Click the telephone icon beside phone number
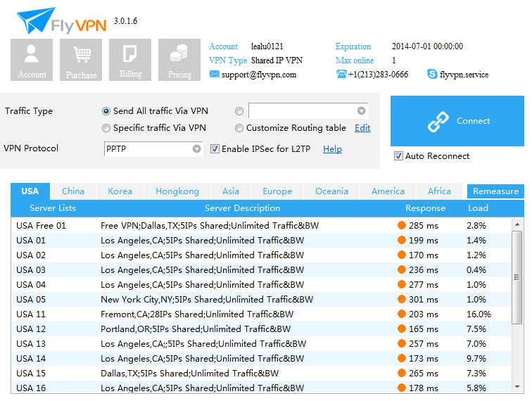The height and width of the screenshot is (401, 532). click(341, 74)
